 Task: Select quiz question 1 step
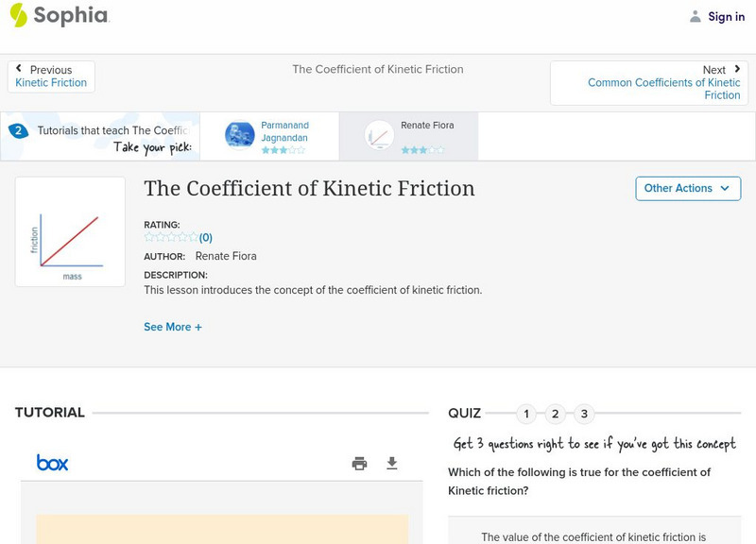pos(526,414)
